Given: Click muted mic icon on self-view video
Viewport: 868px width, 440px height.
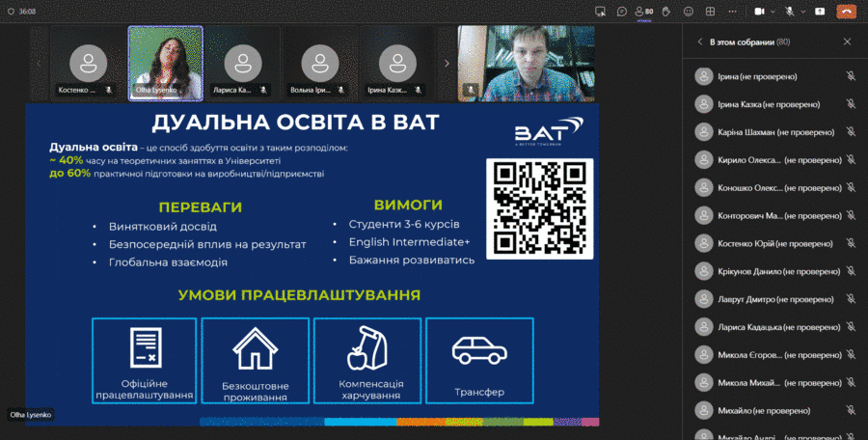Looking at the screenshot, I should [471, 90].
